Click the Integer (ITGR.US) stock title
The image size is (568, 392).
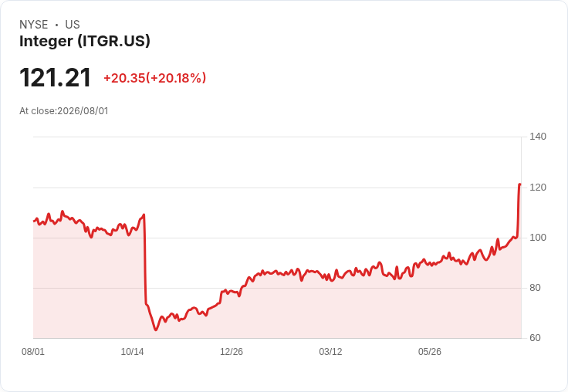point(85,41)
